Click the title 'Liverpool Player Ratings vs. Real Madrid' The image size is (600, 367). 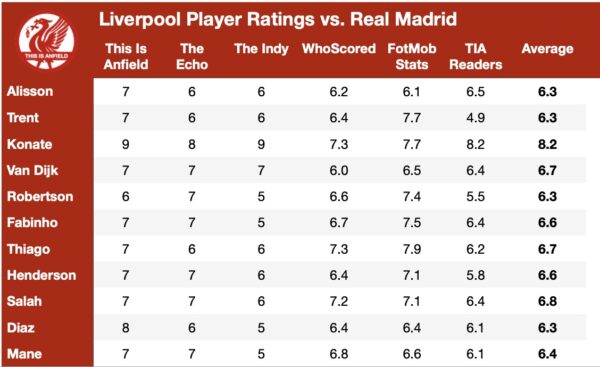tap(278, 19)
